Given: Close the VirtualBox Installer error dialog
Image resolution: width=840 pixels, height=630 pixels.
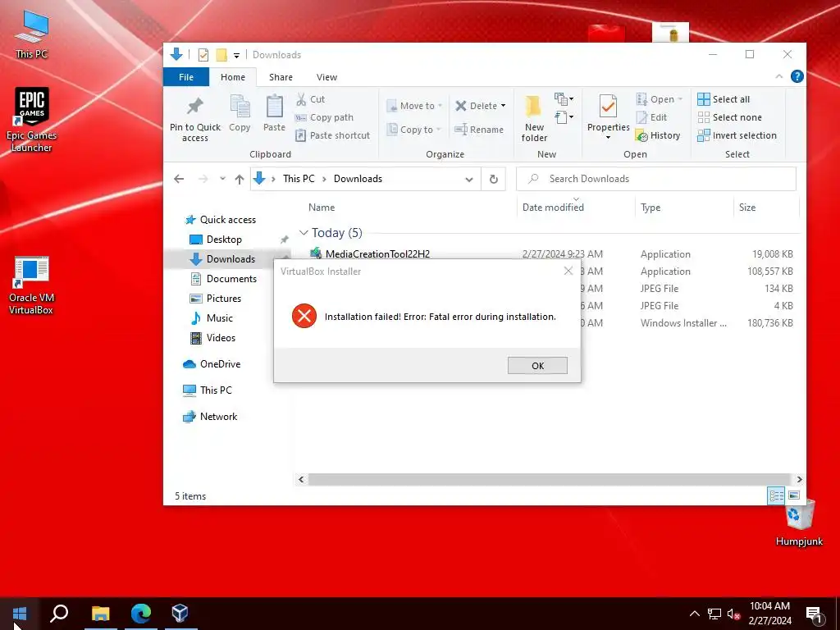Looking at the screenshot, I should 568,271.
